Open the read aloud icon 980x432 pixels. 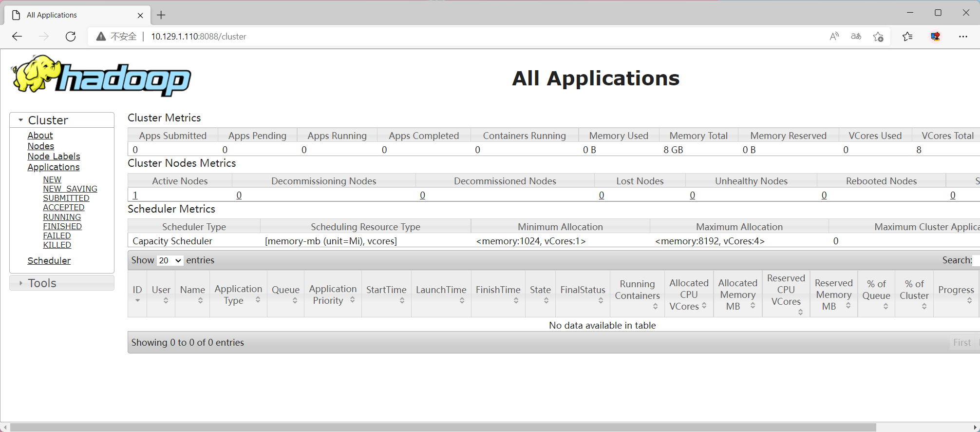[834, 37]
